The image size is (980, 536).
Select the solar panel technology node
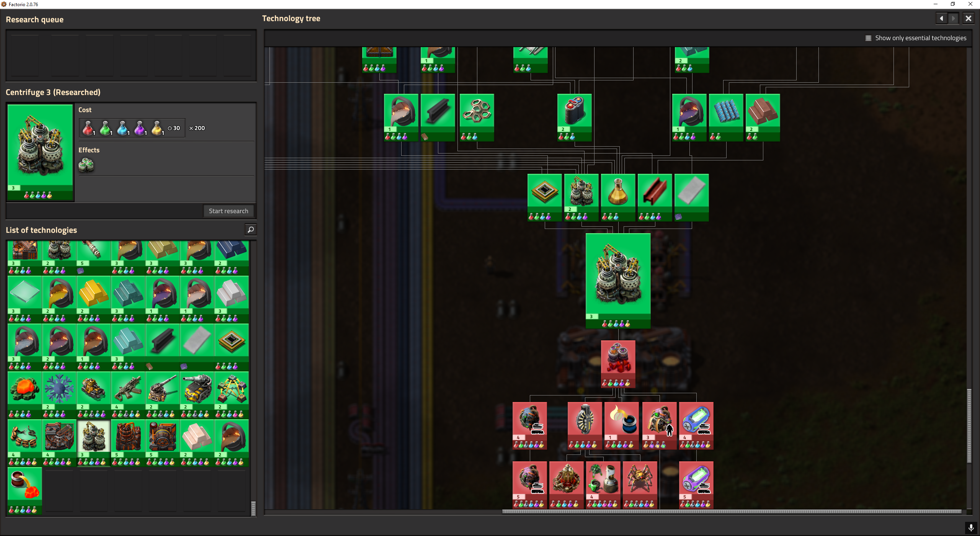coord(725,115)
